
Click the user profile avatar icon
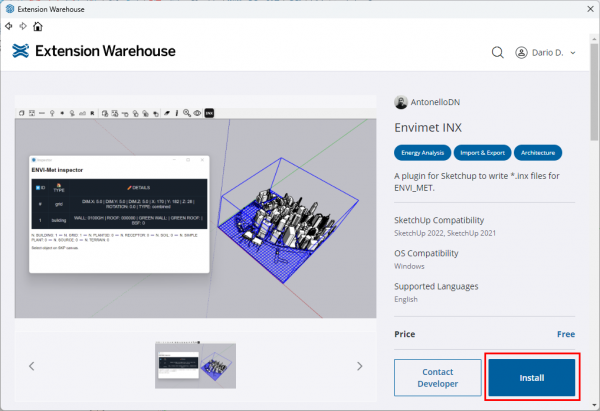tap(522, 52)
